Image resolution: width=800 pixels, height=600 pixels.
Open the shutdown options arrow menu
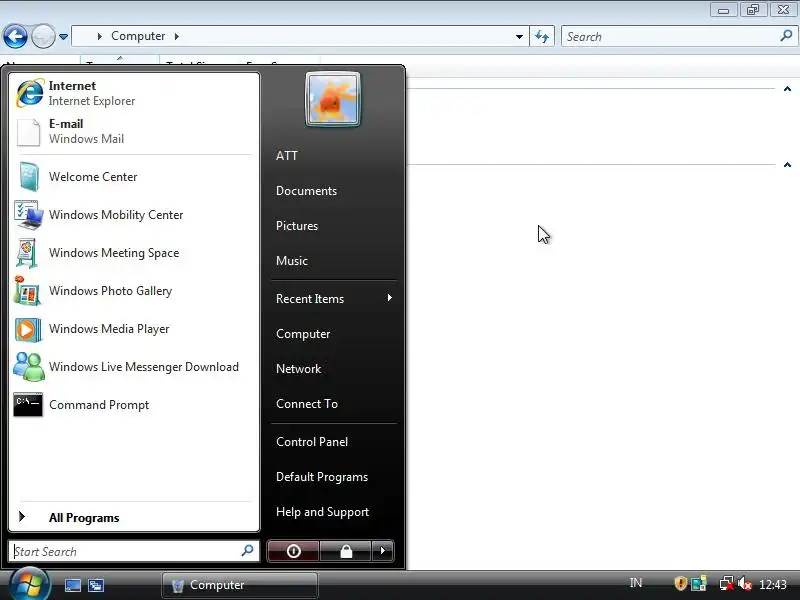pos(383,551)
